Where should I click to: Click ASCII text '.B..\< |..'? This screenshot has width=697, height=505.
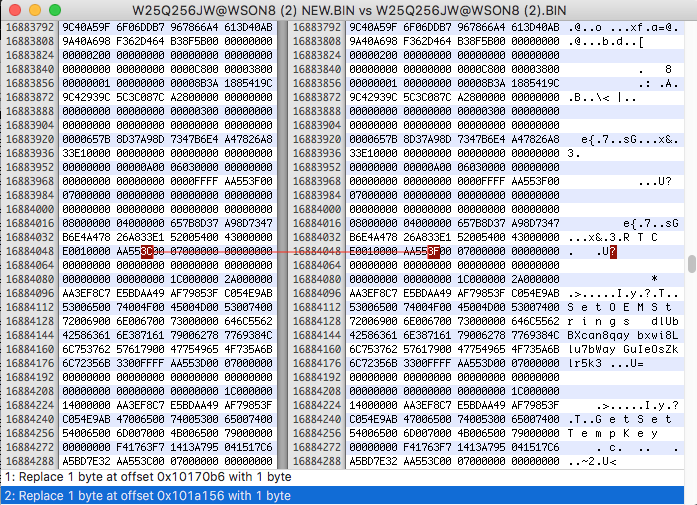[x=602, y=97]
